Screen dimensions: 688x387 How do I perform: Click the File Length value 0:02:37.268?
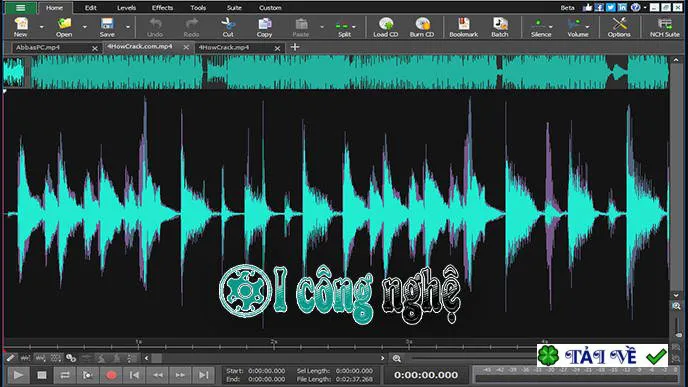click(x=354, y=379)
